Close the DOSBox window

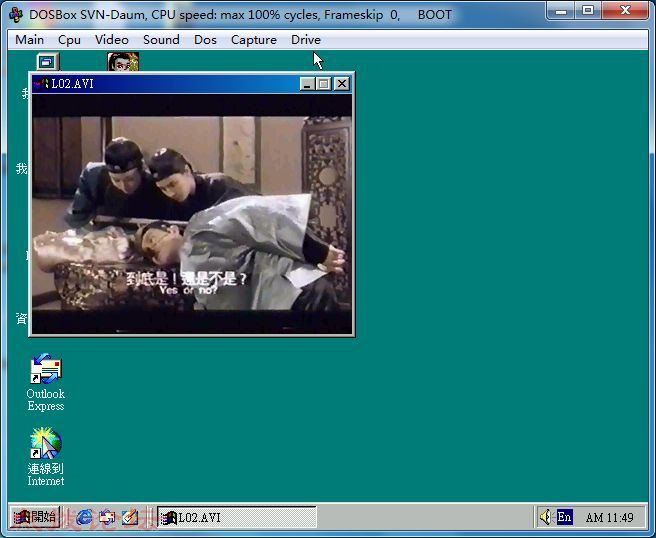pyautogui.click(x=625, y=11)
